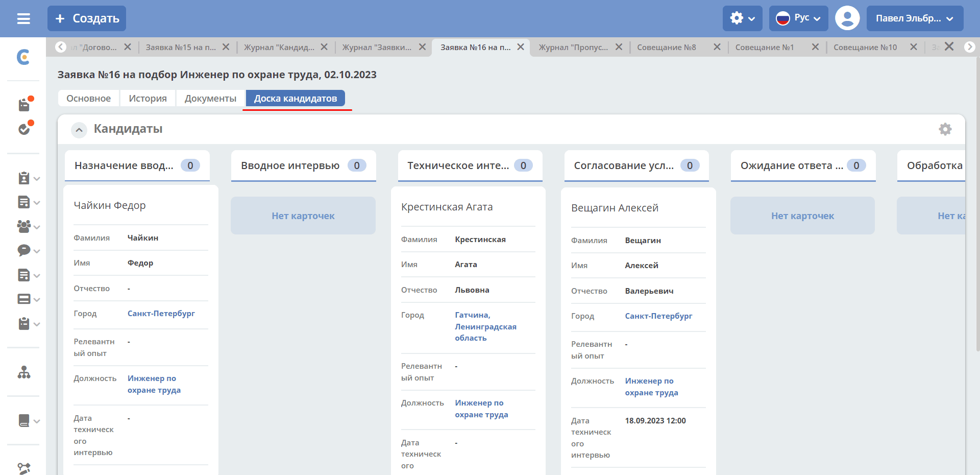Open the chat bubble sidebar icon
Image resolution: width=980 pixels, height=475 pixels.
24,250
